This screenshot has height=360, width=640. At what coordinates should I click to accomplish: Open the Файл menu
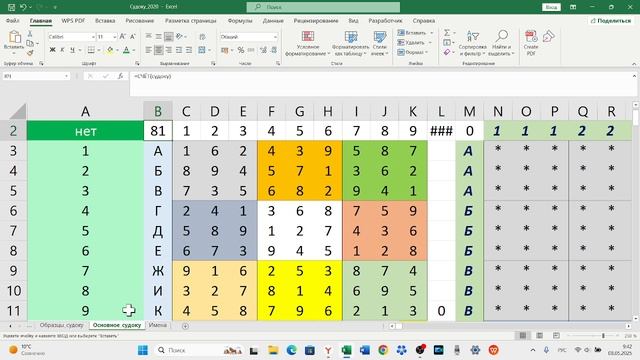(x=13, y=20)
